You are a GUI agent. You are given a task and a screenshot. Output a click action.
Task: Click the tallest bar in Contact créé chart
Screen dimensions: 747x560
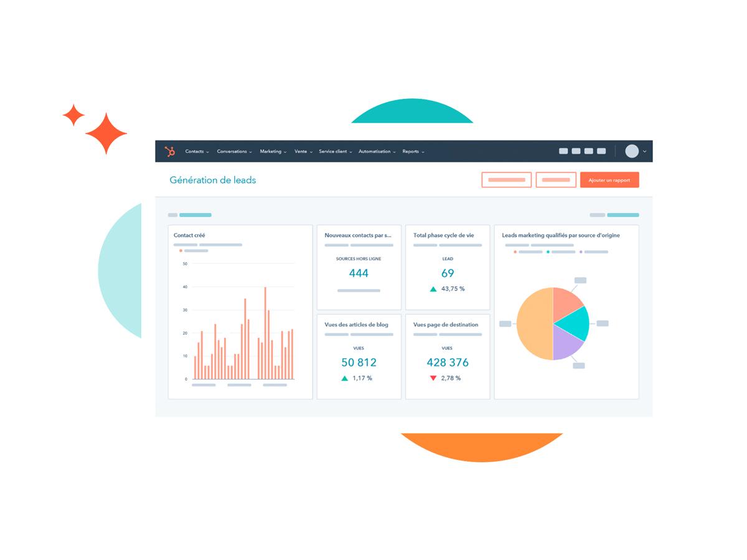265,333
